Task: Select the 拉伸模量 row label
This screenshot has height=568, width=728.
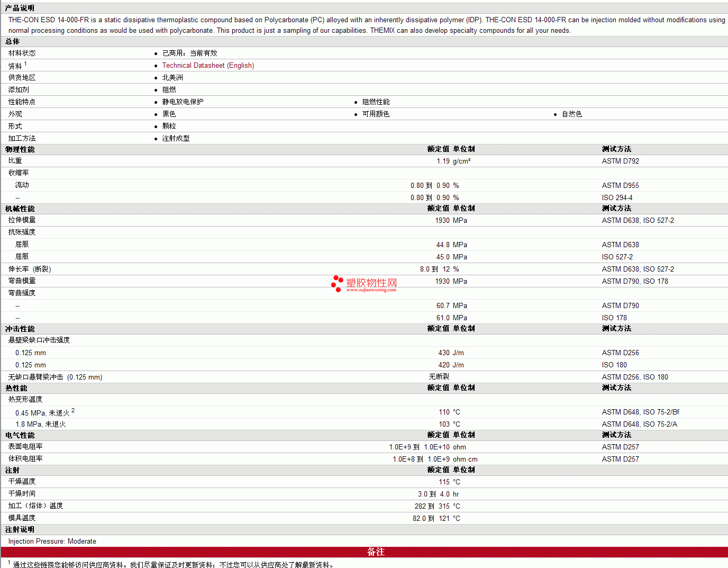Action: click(22, 220)
